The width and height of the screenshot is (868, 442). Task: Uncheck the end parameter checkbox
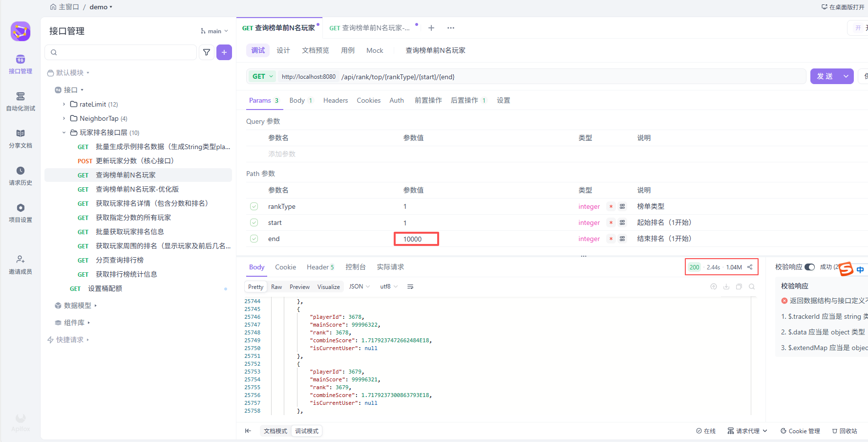pyautogui.click(x=254, y=239)
